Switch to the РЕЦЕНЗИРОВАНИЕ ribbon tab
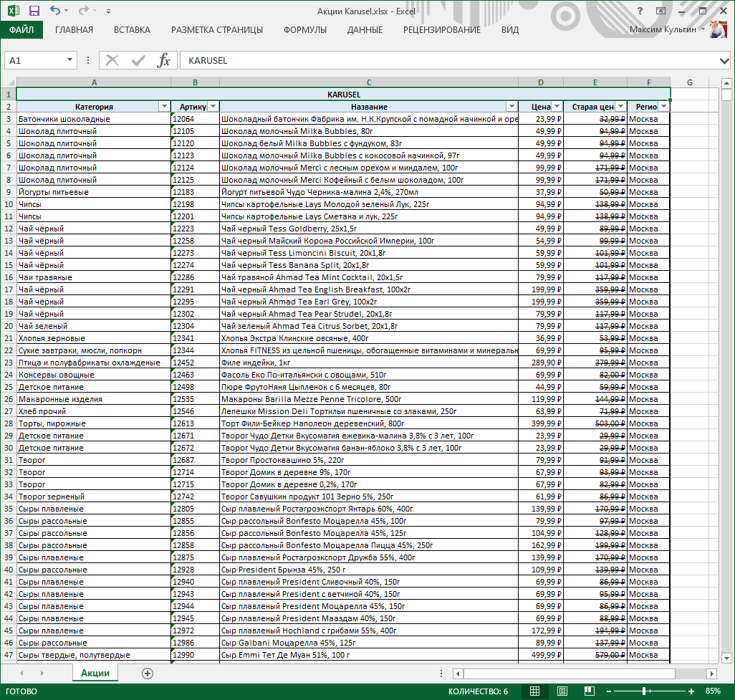Image resolution: width=735 pixels, height=700 pixels. click(442, 30)
